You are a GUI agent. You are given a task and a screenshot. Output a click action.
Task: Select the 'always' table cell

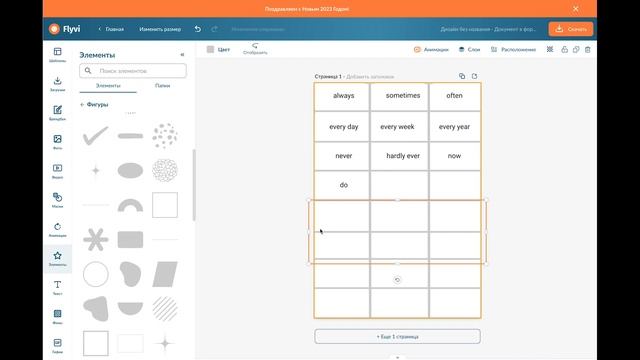click(x=342, y=96)
